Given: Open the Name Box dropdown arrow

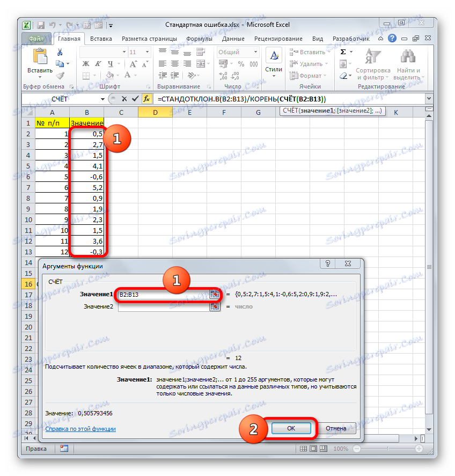Looking at the screenshot, I should click(102, 99).
